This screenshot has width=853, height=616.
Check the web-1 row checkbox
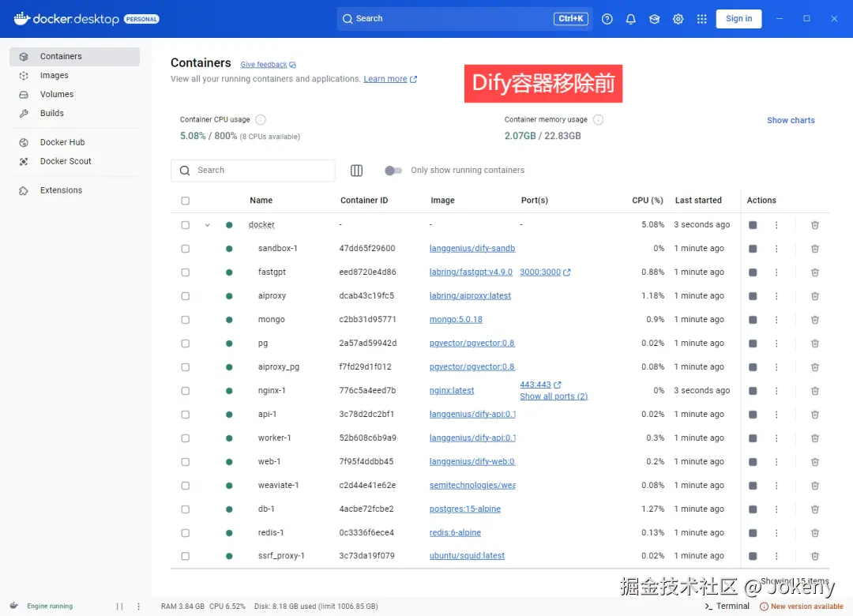[x=186, y=462]
